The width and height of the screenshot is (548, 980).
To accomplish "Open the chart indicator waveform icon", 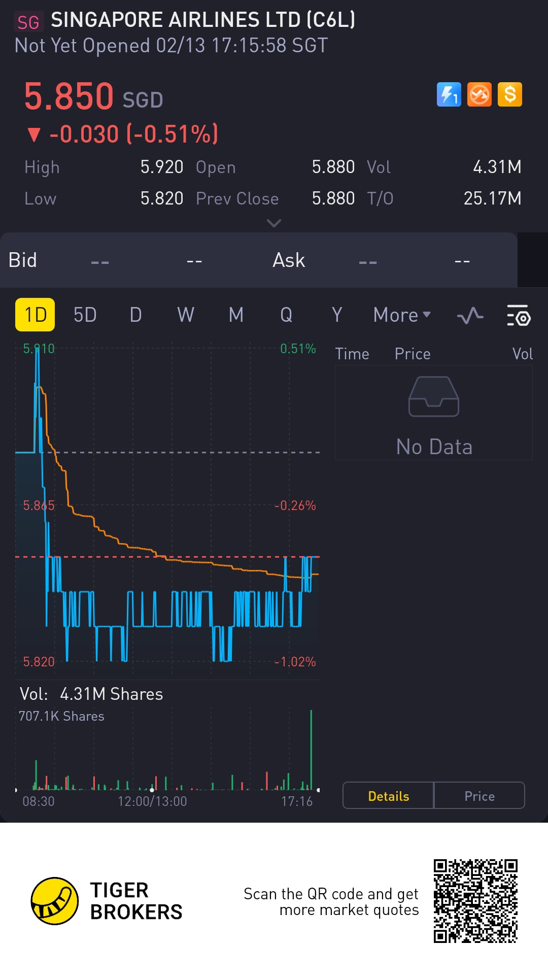I will [x=470, y=316].
